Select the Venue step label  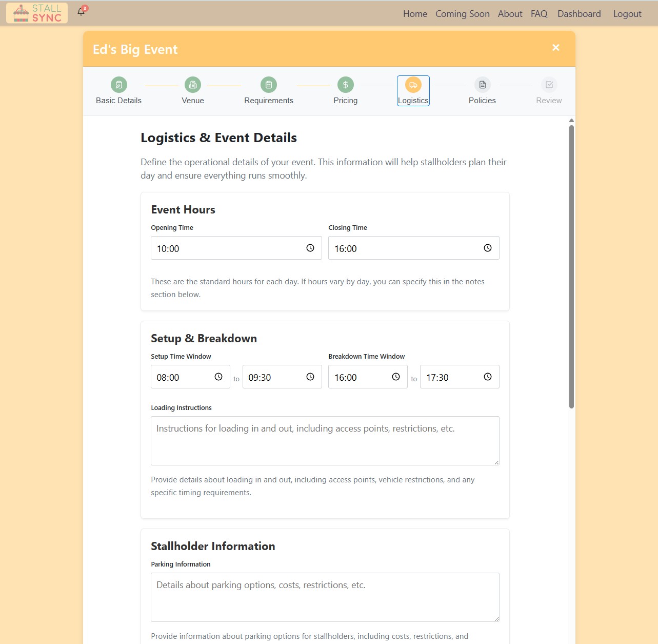(193, 101)
